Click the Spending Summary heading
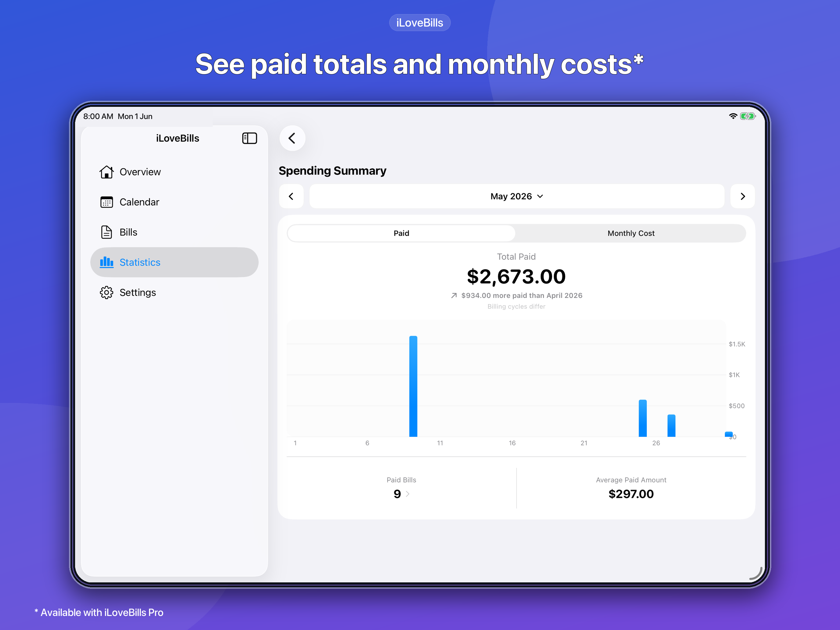 pyautogui.click(x=332, y=171)
